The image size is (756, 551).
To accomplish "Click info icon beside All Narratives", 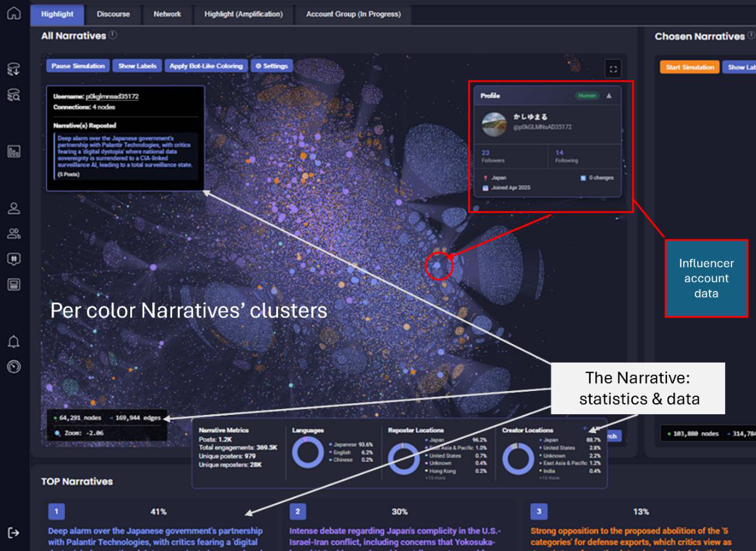I will 113,35.
